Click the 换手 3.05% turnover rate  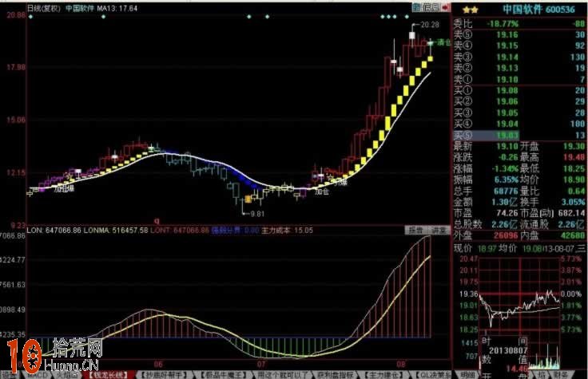tap(573, 202)
